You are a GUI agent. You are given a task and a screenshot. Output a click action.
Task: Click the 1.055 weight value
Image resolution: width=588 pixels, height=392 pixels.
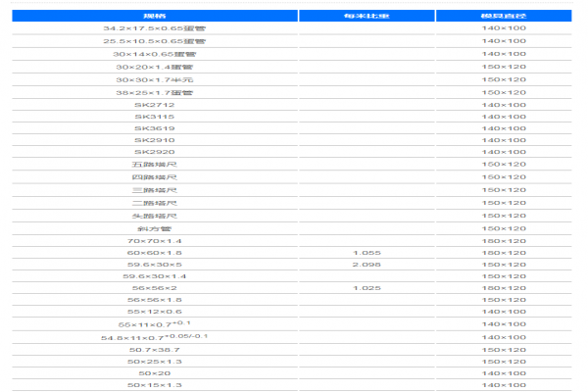point(367,253)
